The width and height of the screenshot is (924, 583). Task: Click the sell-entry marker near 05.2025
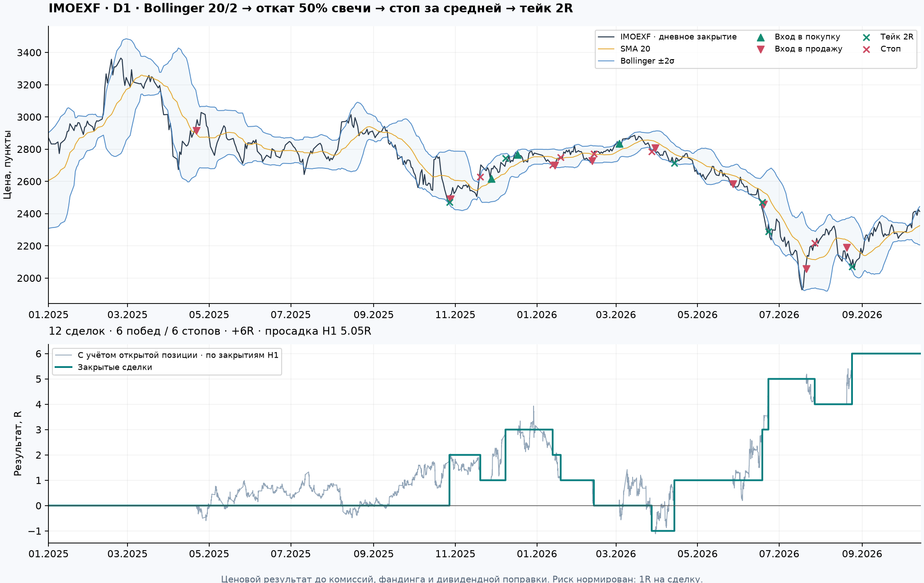[196, 131]
